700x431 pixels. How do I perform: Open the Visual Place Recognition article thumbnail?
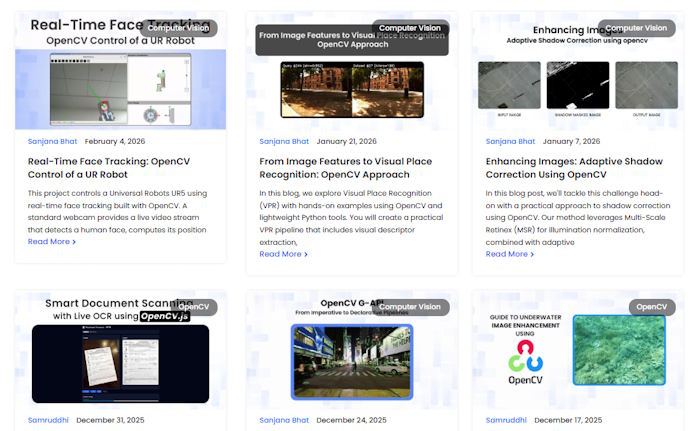pos(352,71)
